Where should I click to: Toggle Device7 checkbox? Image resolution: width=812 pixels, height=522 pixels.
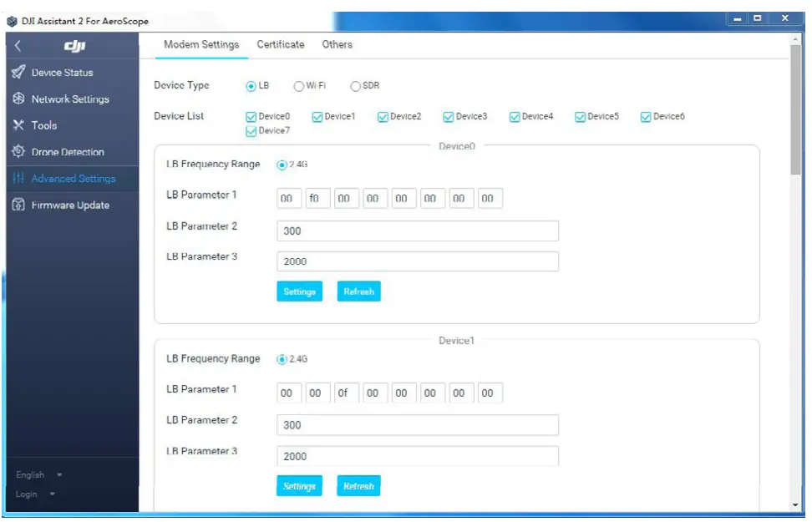click(251, 131)
